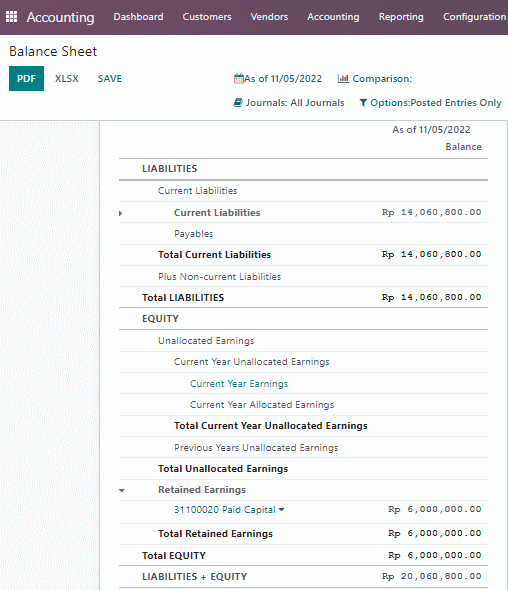508x590 pixels.
Task: Open the apps grid menu icon
Action: pyautogui.click(x=11, y=17)
